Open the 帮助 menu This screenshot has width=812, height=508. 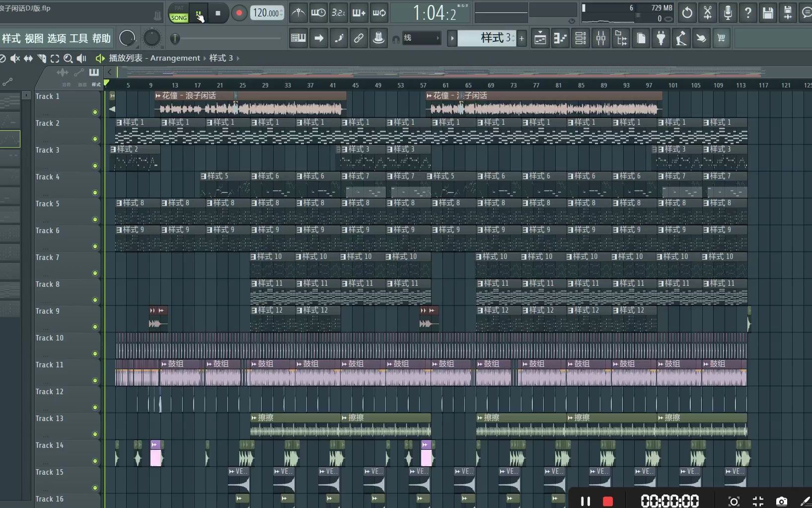point(101,38)
